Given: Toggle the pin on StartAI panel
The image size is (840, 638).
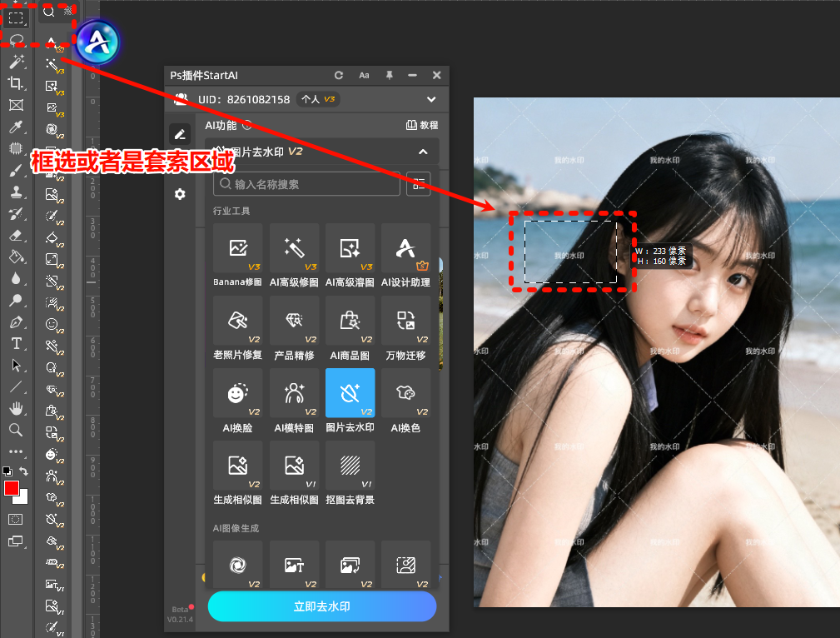Looking at the screenshot, I should (x=389, y=75).
